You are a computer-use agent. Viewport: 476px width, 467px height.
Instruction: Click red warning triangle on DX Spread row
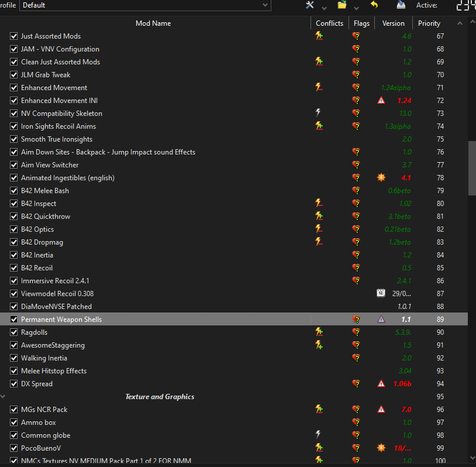click(x=381, y=383)
